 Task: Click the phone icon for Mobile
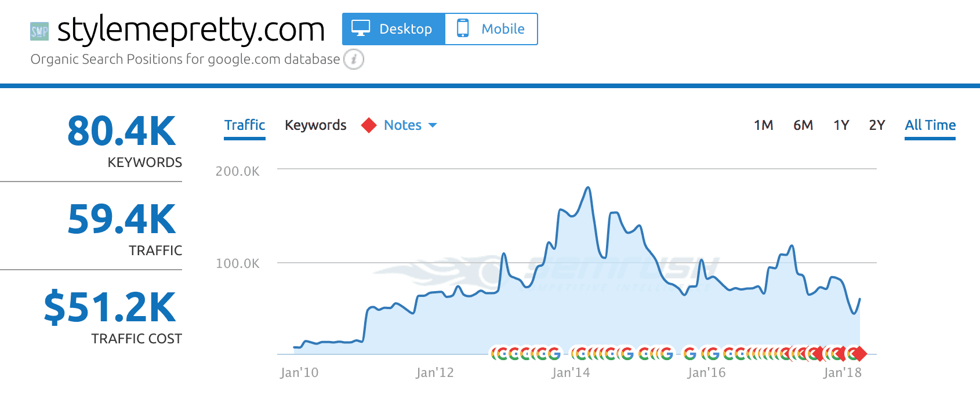(x=462, y=28)
